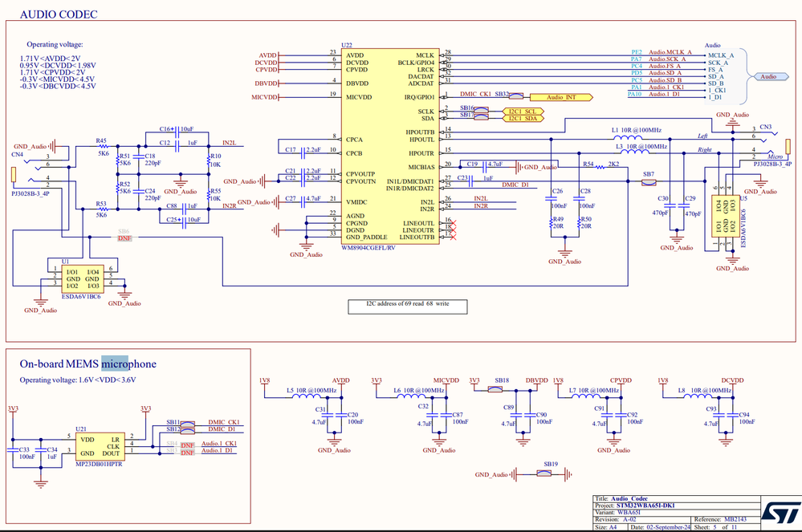Click the I2C address note box

point(408,307)
